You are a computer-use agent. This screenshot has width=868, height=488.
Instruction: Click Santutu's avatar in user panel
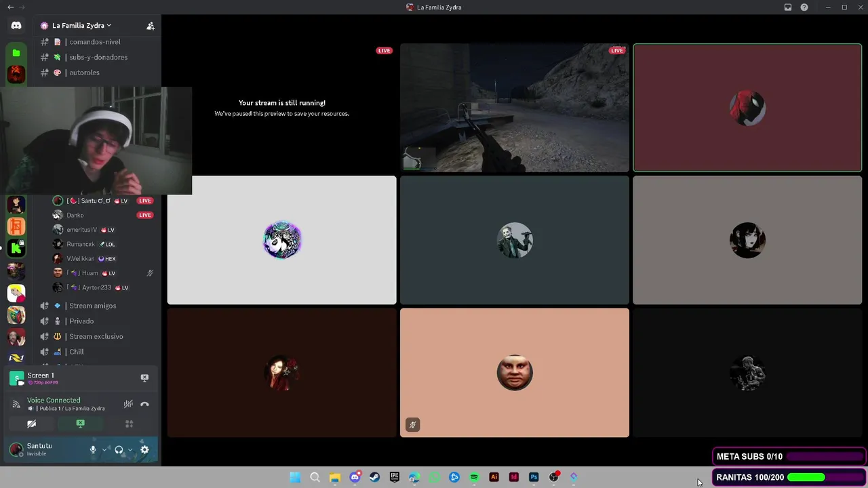point(16,449)
